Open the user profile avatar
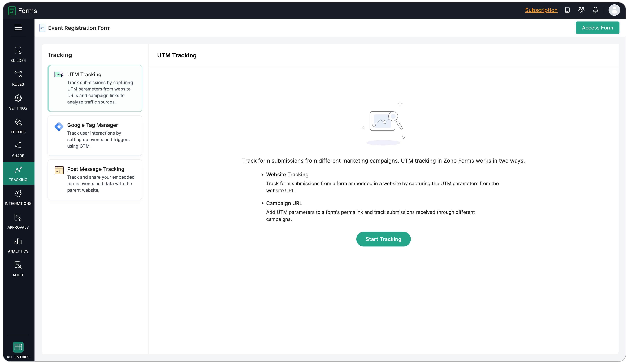This screenshot has height=364, width=629. [614, 10]
